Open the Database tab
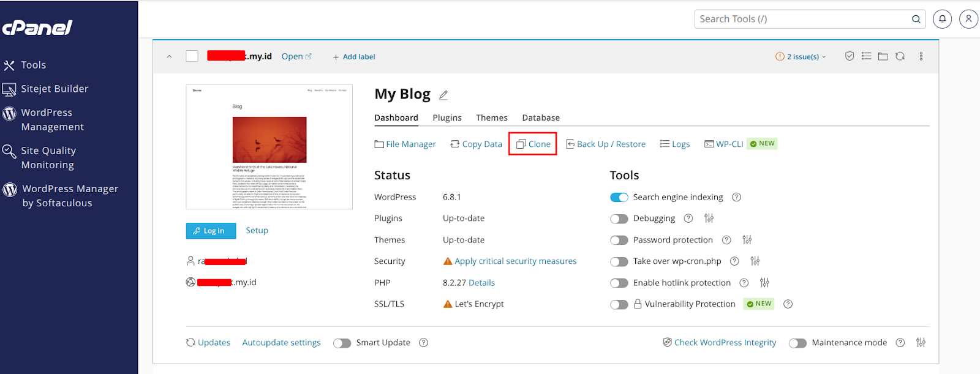The image size is (980, 374). tap(540, 118)
